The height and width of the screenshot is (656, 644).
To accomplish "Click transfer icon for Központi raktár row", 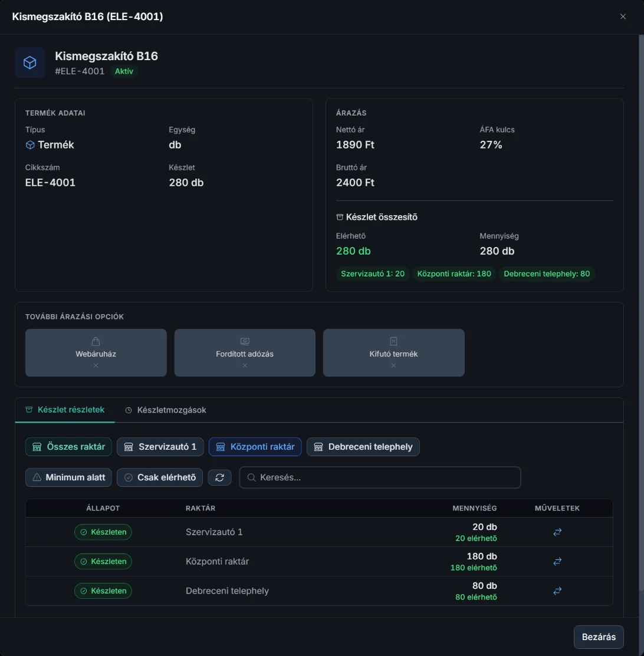I will coord(557,562).
